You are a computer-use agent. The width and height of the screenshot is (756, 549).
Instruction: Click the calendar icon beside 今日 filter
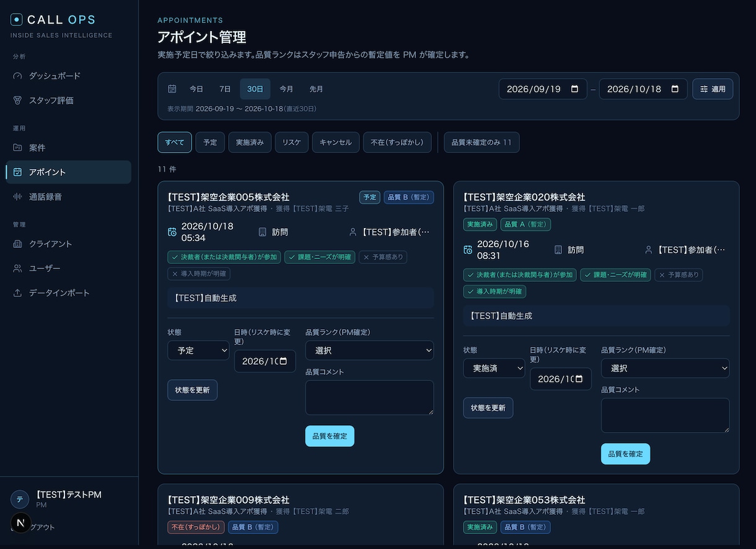(172, 89)
